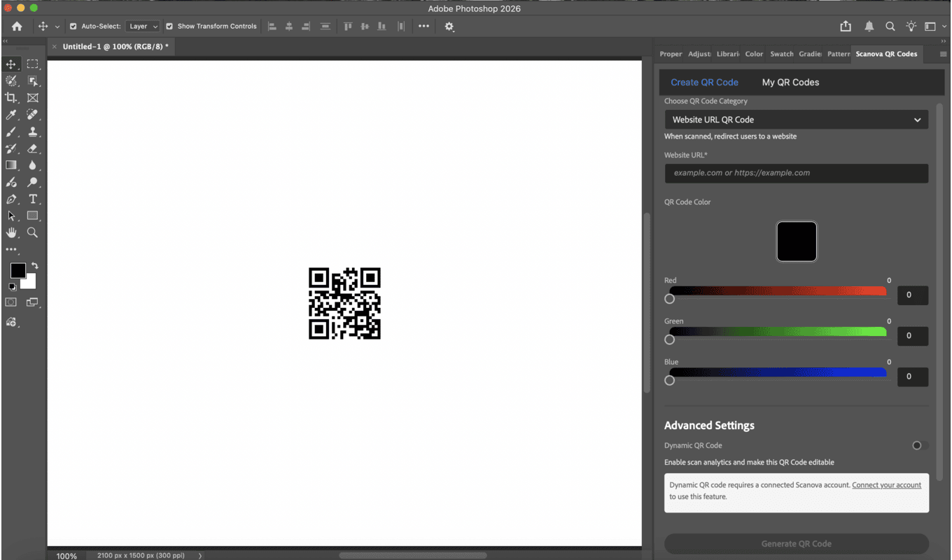Click the Connect your account link
Viewport: 952px width, 560px height.
pyautogui.click(x=886, y=485)
